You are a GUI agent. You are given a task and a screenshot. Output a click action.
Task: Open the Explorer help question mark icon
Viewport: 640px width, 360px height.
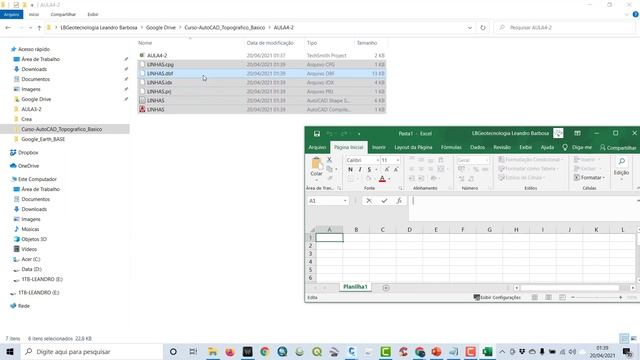pos(635,14)
